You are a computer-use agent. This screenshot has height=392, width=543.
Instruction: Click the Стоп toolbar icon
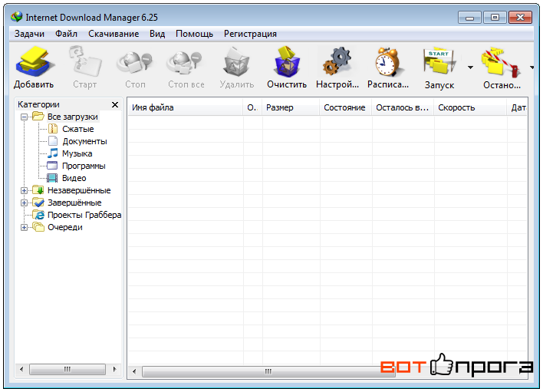[135, 61]
